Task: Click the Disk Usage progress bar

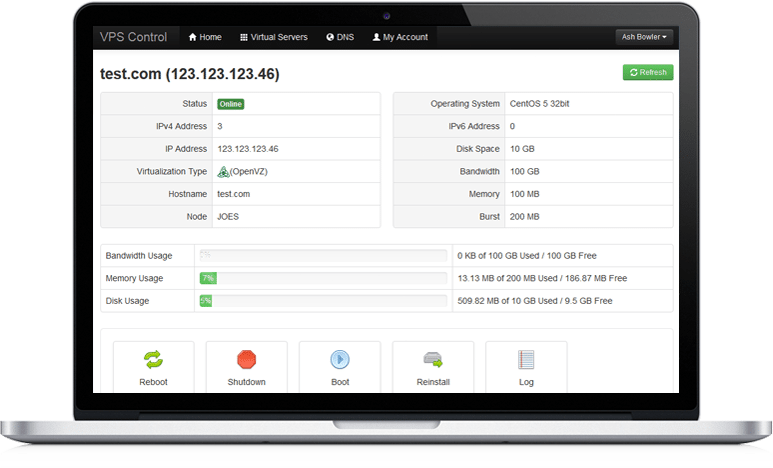Action: click(x=322, y=300)
